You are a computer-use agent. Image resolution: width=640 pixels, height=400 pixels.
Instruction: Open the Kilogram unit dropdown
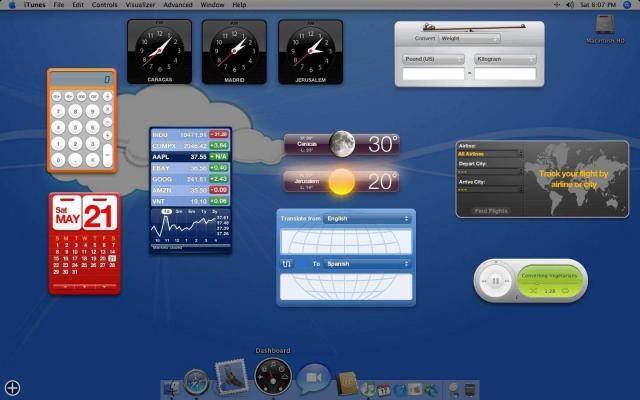click(x=505, y=59)
